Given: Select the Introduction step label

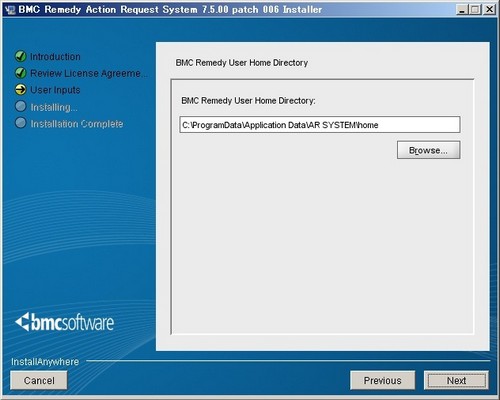Looking at the screenshot, I should pos(55,57).
